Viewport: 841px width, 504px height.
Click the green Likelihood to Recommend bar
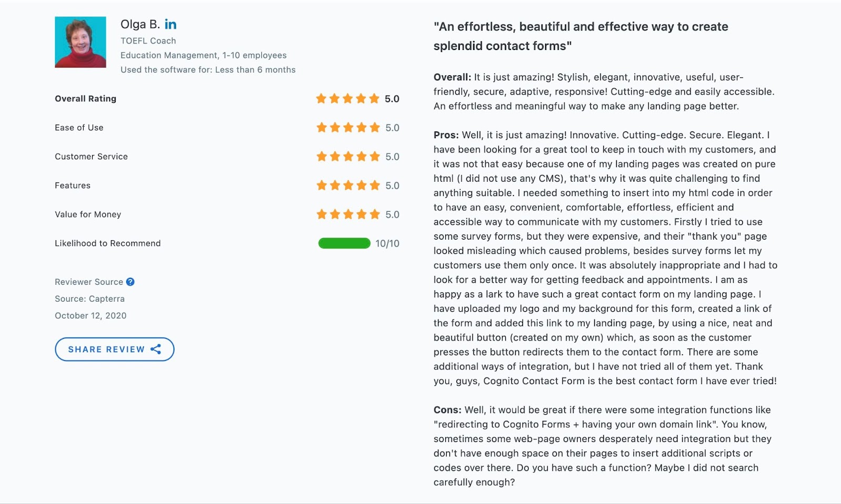[344, 243]
